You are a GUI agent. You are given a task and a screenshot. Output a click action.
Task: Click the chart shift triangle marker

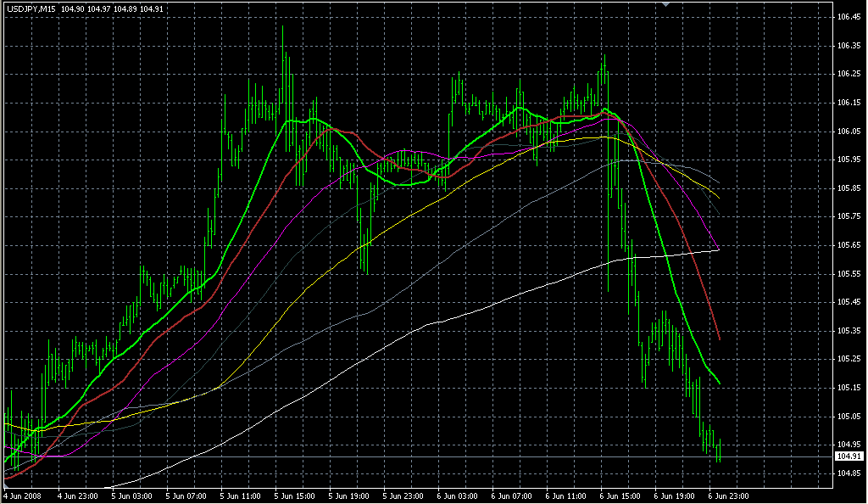point(665,4)
